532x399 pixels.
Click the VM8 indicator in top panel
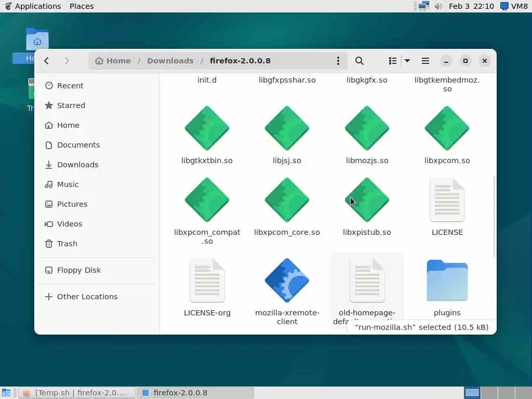(514, 6)
